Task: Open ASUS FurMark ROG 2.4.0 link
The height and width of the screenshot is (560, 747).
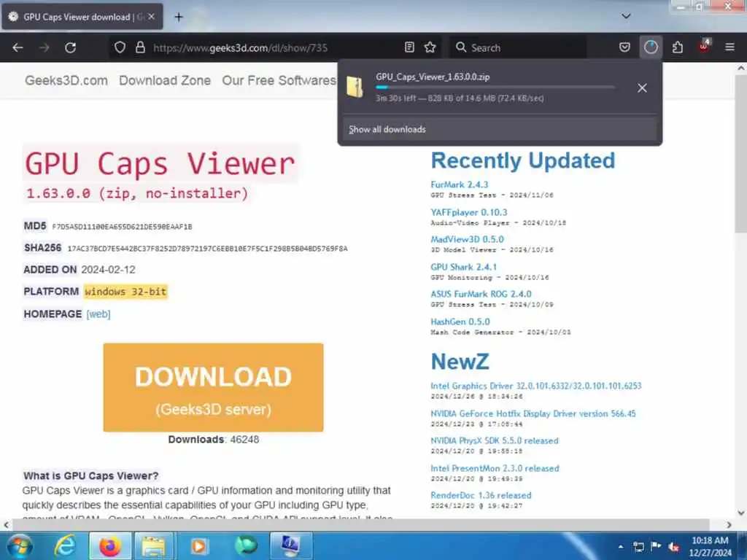Action: [481, 295]
